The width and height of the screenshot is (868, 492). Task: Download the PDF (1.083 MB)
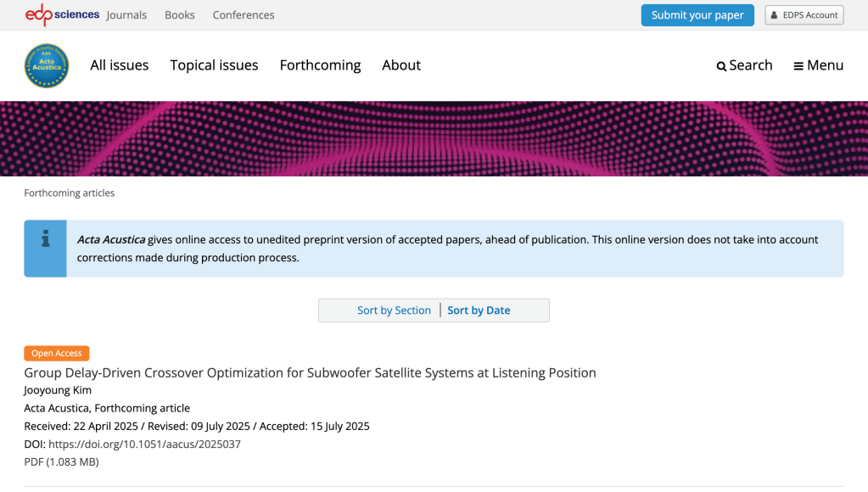point(61,462)
